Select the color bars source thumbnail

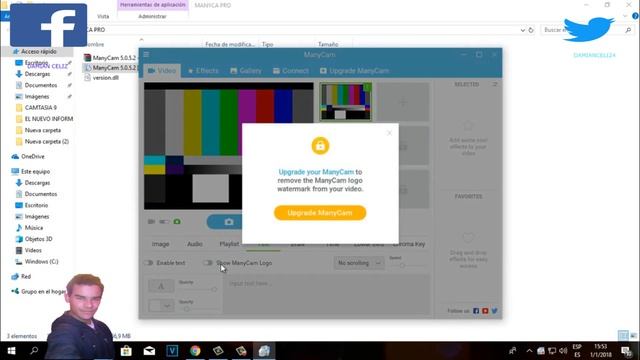click(346, 102)
